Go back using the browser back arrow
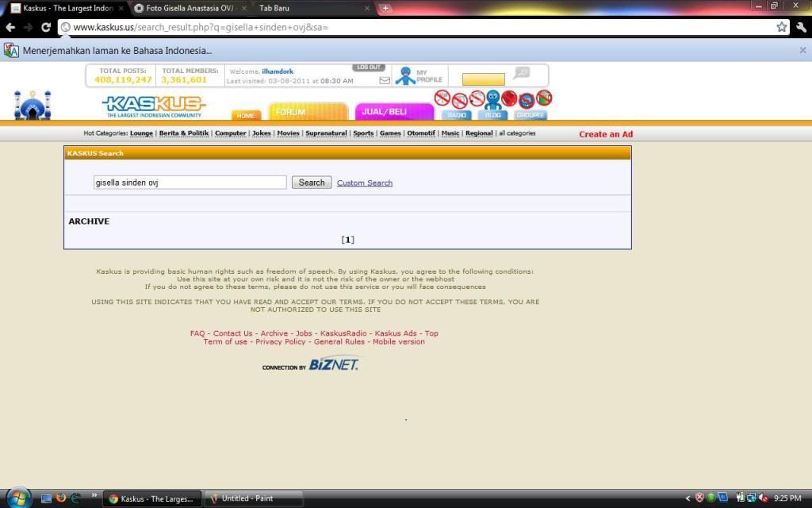This screenshot has width=812, height=508. pyautogui.click(x=10, y=28)
